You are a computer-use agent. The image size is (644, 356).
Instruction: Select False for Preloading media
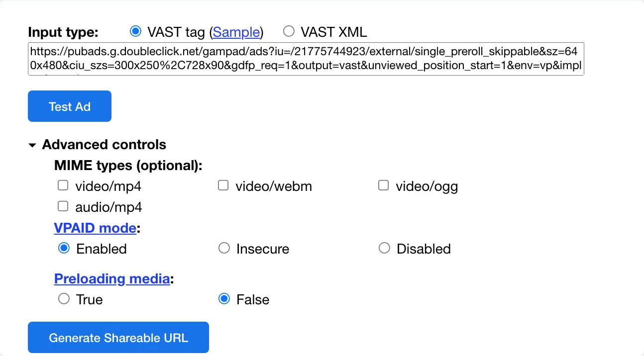[x=224, y=299]
